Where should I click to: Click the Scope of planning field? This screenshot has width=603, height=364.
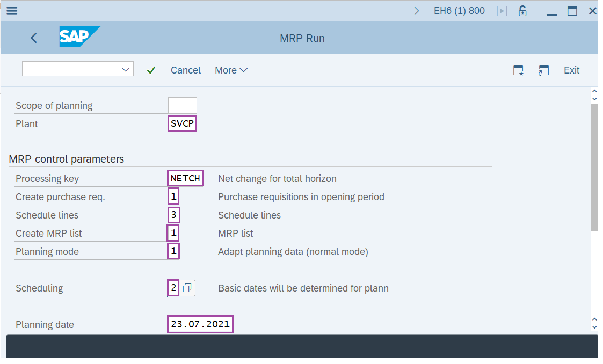183,105
